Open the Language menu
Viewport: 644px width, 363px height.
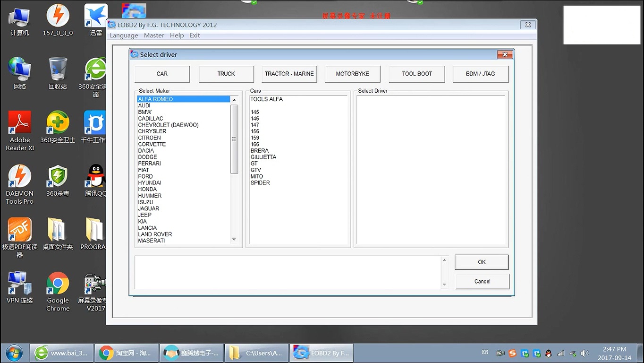coord(124,35)
